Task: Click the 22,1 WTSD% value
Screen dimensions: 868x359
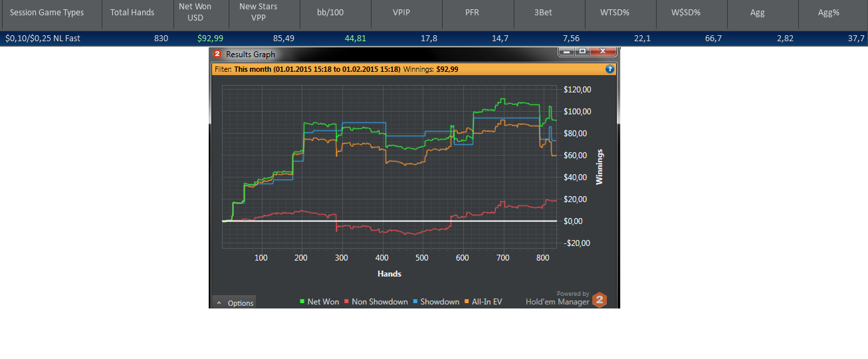Action: 643,39
